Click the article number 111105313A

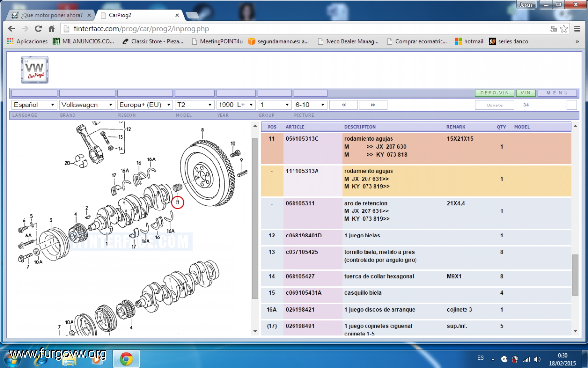[x=302, y=171]
